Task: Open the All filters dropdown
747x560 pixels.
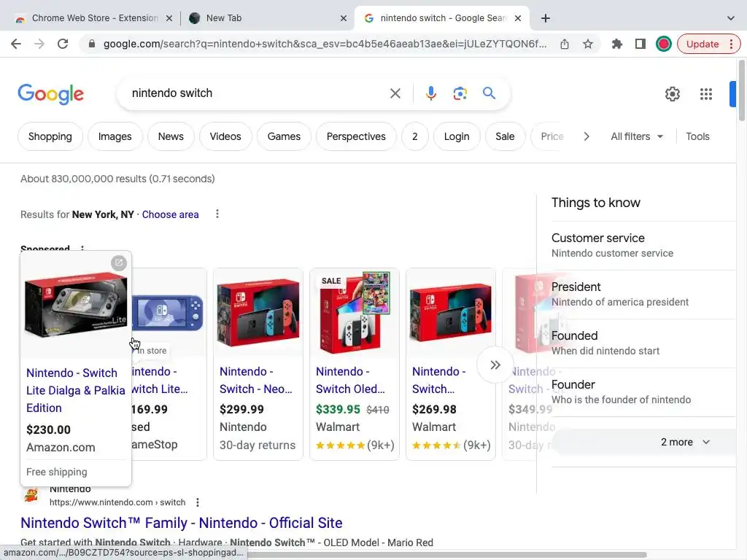Action: [x=637, y=136]
